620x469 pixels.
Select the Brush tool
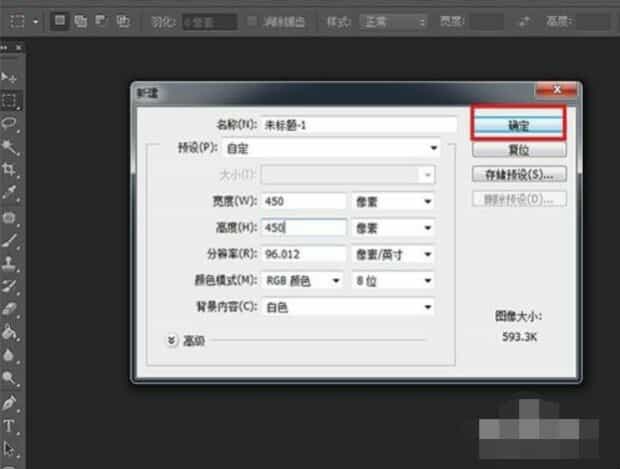(11, 240)
